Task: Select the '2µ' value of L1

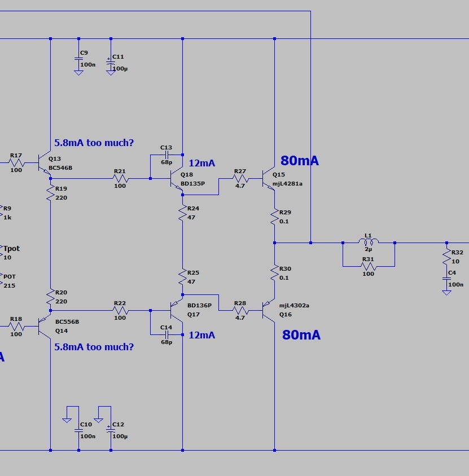Action: pos(369,249)
